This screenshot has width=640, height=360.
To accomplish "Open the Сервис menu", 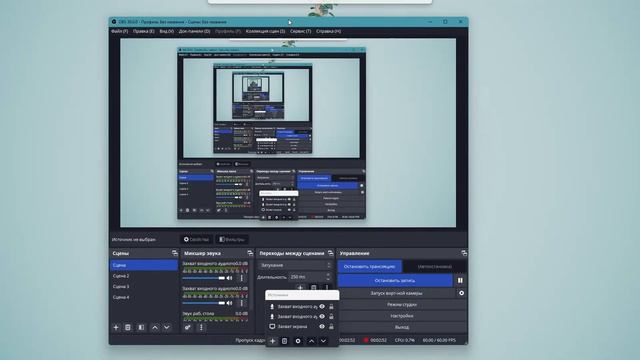I will pyautogui.click(x=300, y=31).
